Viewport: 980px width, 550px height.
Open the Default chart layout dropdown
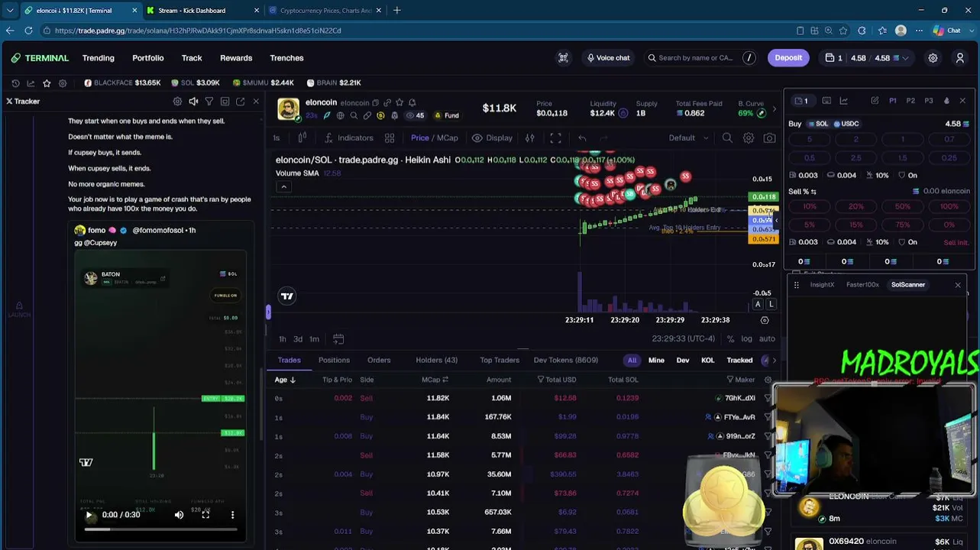(689, 138)
